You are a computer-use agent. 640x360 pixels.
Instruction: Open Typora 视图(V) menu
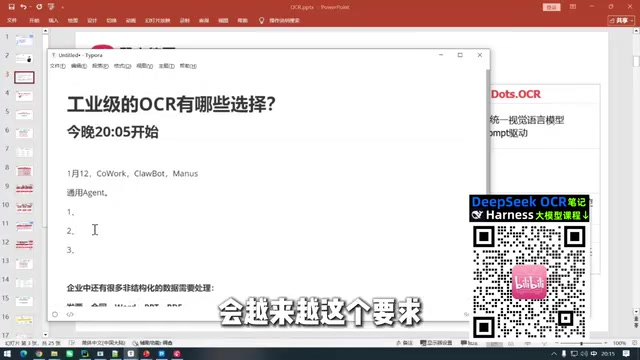click(x=144, y=66)
